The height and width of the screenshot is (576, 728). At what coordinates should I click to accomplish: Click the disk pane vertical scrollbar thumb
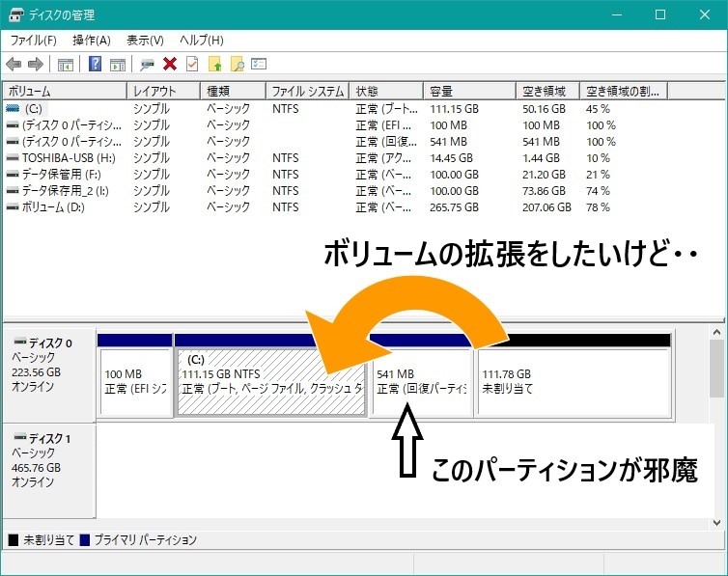(716, 369)
